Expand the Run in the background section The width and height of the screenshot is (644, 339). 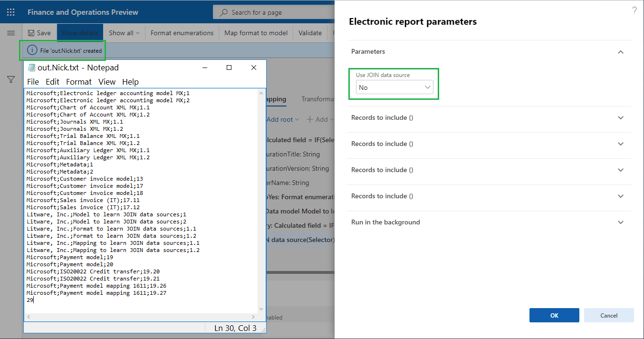[620, 222]
